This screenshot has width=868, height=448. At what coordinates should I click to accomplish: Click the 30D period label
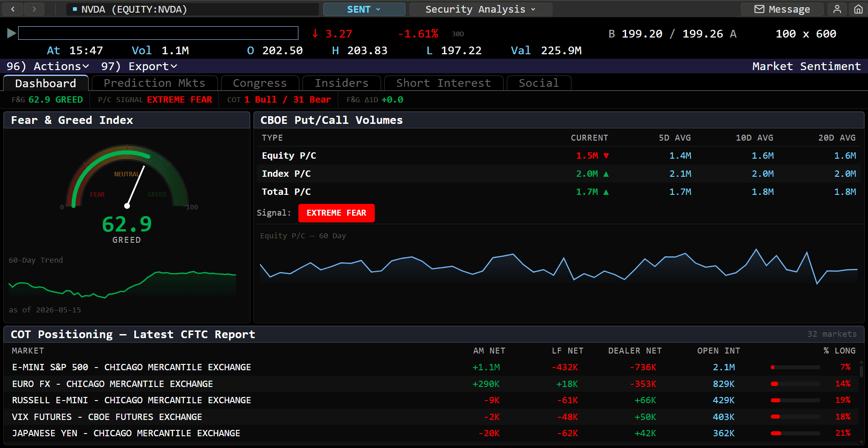458,34
